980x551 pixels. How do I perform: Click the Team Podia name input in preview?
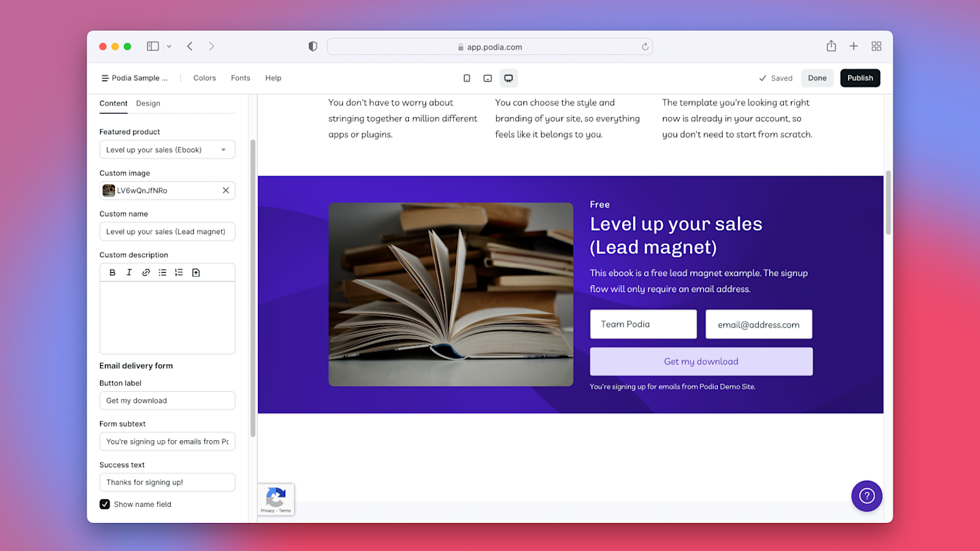(643, 324)
